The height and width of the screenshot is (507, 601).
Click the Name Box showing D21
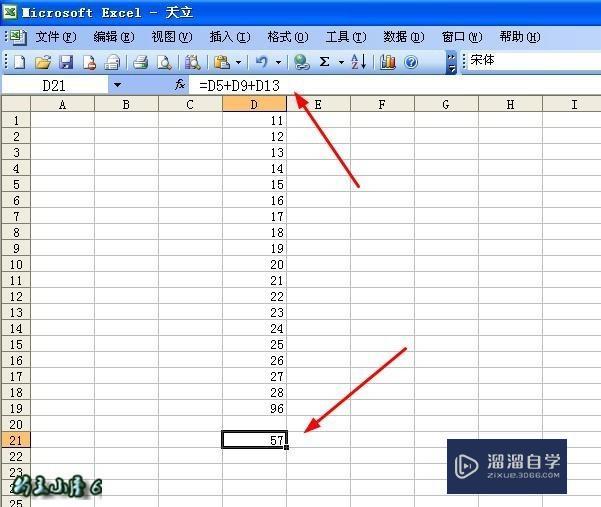point(55,85)
